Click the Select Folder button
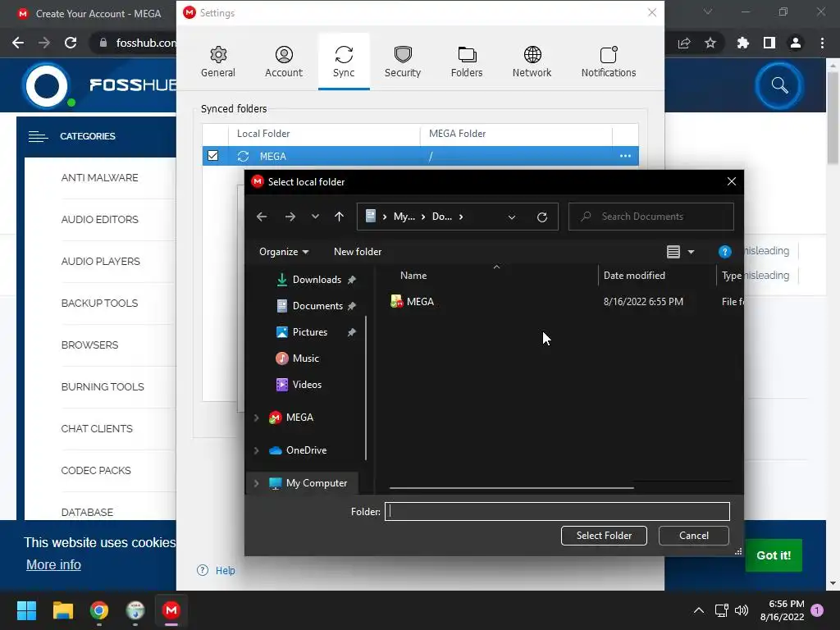The image size is (840, 630). [x=604, y=536]
